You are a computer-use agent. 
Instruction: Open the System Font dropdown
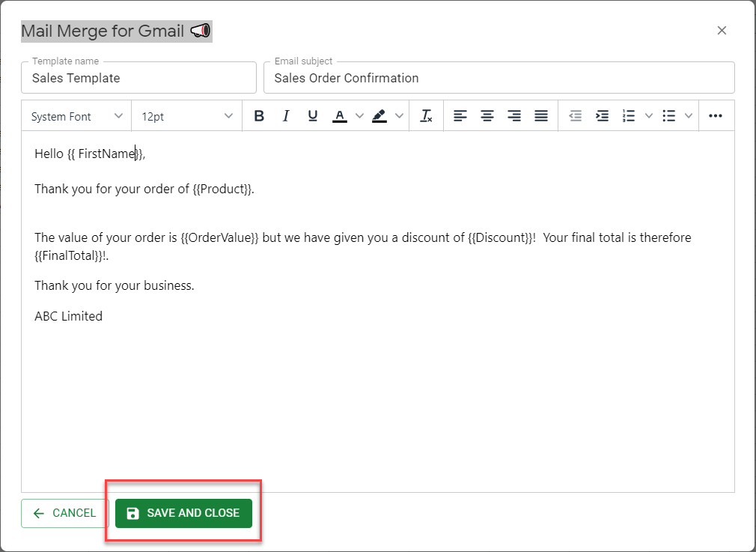point(75,116)
